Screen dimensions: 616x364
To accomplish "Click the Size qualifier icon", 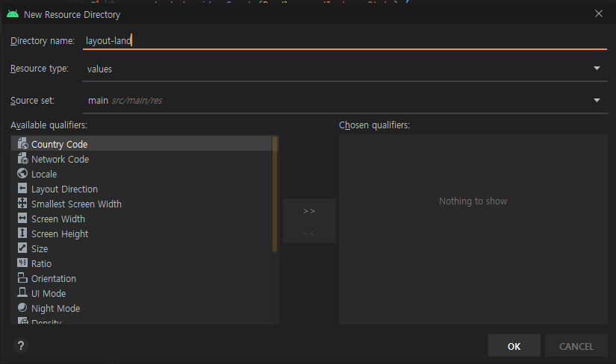I will click(22, 248).
